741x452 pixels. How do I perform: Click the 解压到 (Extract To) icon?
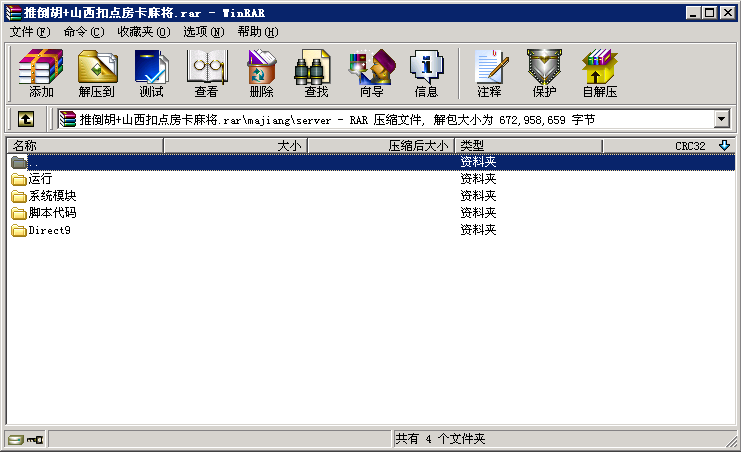[96, 73]
